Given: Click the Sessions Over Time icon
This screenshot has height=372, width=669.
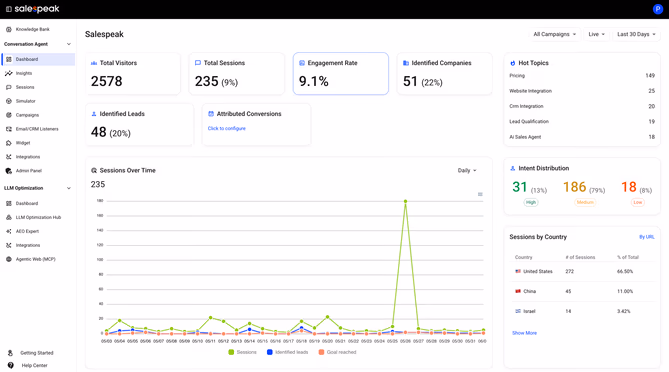Looking at the screenshot, I should (x=94, y=171).
